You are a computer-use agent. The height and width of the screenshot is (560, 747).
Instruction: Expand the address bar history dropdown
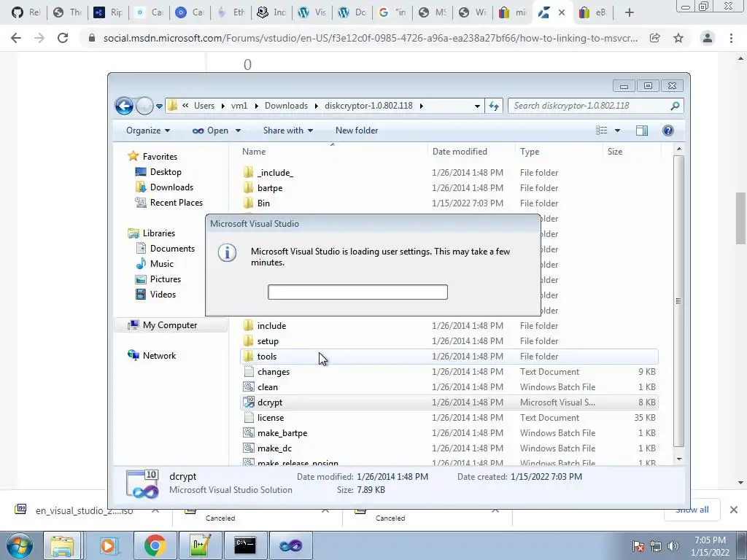pyautogui.click(x=477, y=106)
